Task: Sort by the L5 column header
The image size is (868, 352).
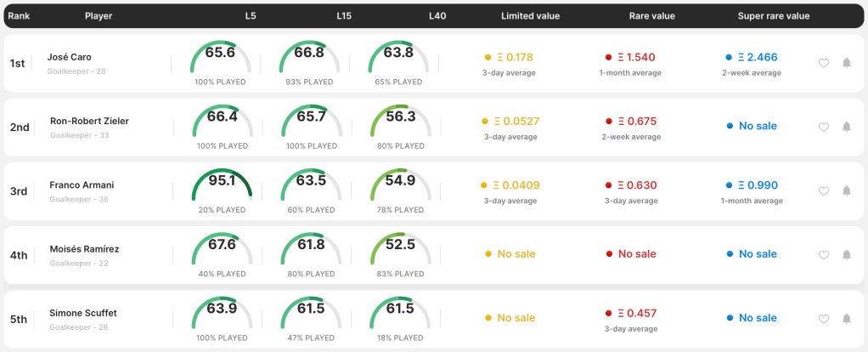Action: click(250, 15)
